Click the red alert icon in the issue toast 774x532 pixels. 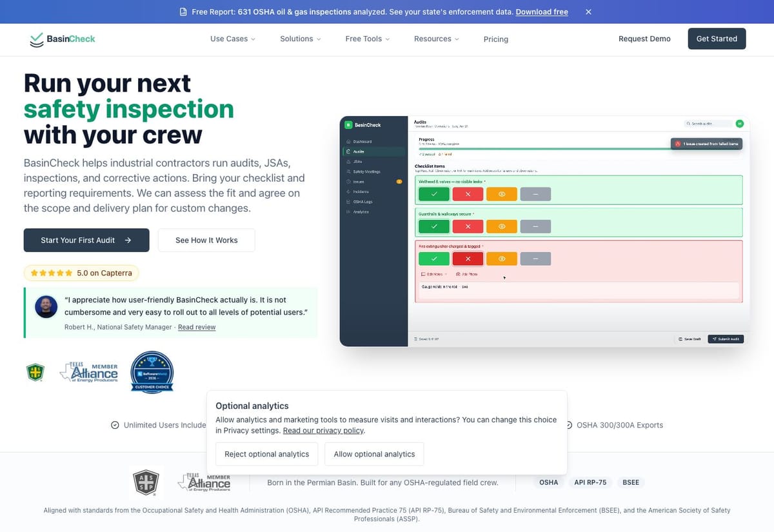click(678, 144)
